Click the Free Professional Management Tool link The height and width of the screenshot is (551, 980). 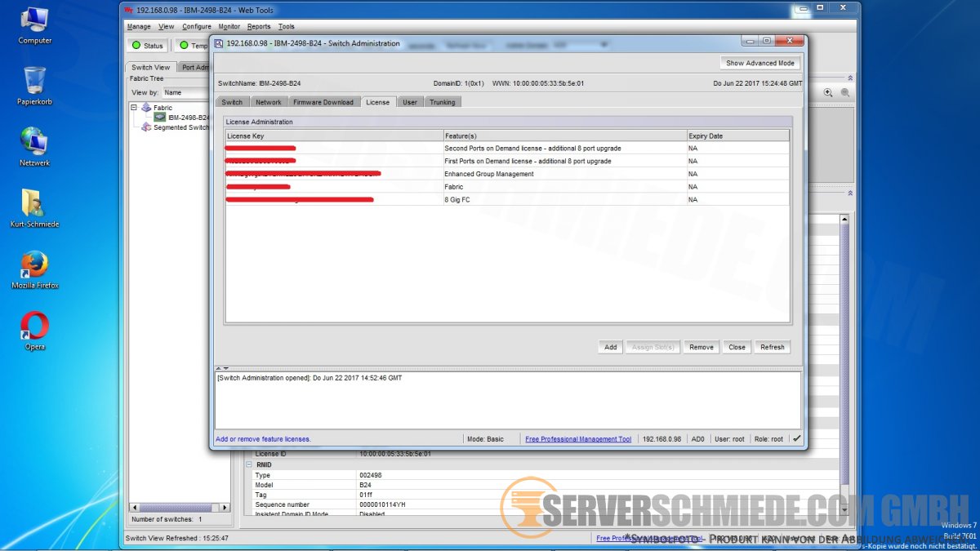coord(578,439)
